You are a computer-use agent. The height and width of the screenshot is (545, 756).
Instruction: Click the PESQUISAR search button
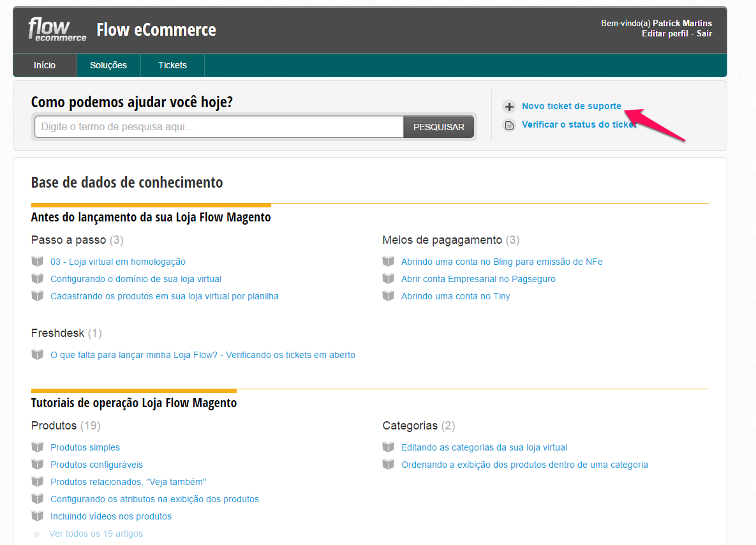[x=439, y=127]
